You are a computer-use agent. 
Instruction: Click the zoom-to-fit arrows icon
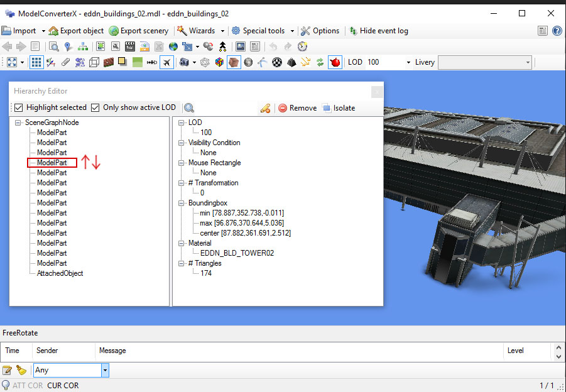(12, 62)
